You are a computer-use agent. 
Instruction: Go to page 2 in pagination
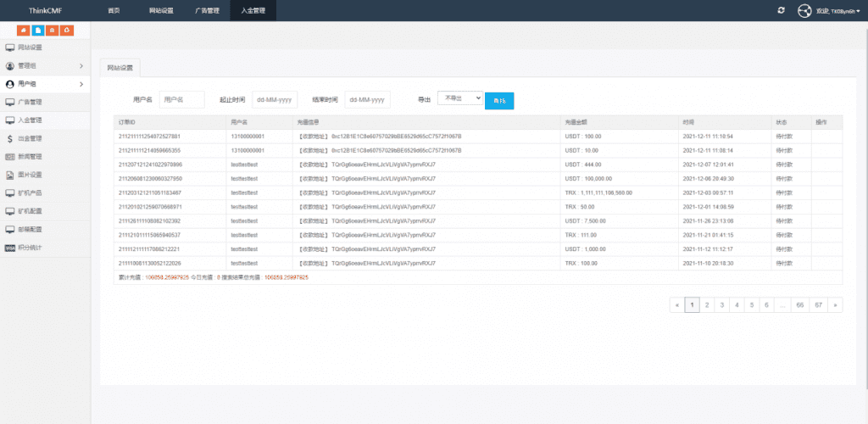click(x=707, y=305)
